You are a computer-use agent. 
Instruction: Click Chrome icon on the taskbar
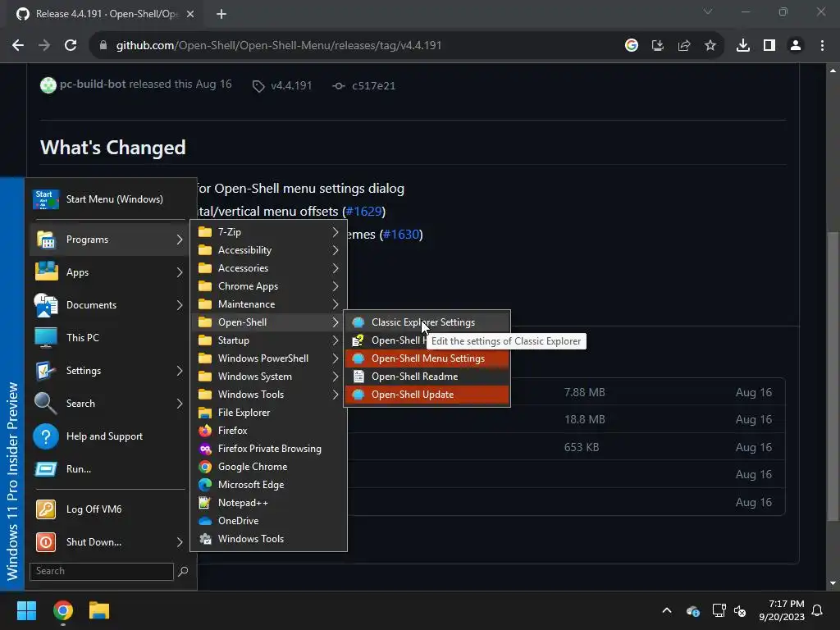[x=63, y=610]
